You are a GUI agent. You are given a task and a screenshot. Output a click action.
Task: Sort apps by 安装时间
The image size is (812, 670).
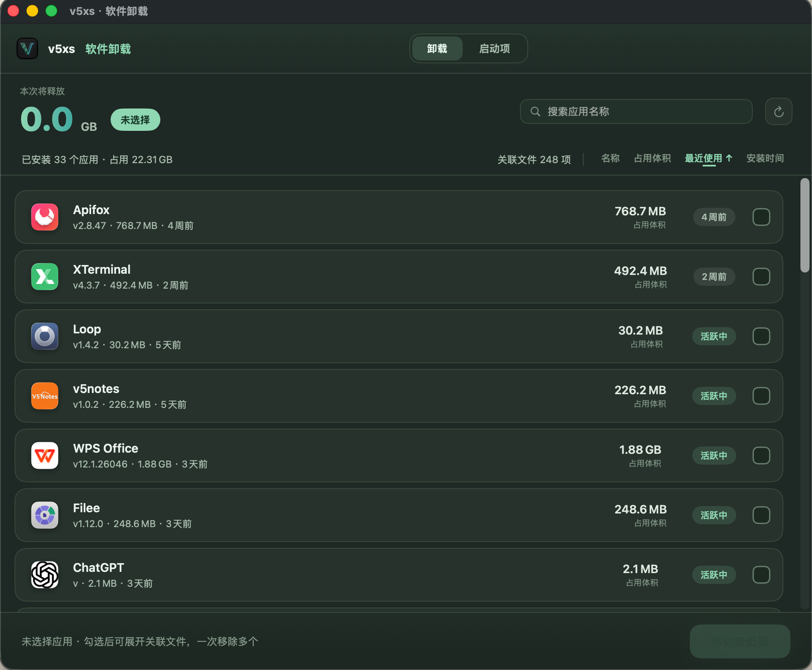click(x=765, y=159)
